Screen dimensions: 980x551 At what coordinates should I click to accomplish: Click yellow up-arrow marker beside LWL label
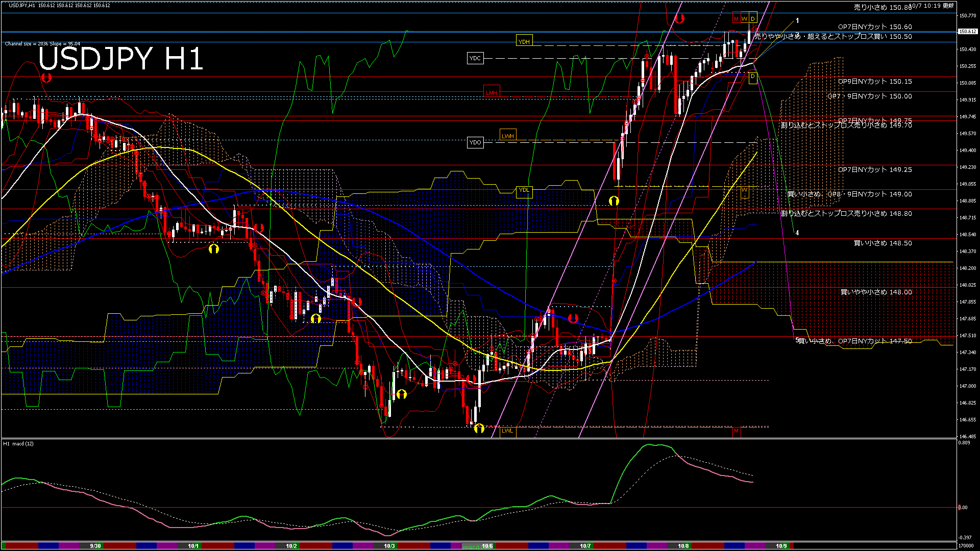(x=479, y=428)
